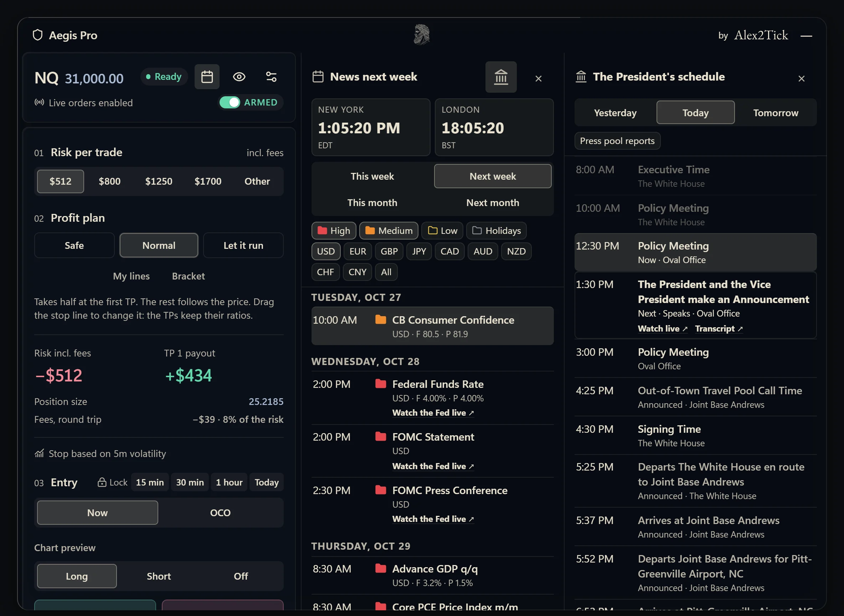The width and height of the screenshot is (844, 616).
Task: Click the live orders broadcast icon
Action: [39, 103]
